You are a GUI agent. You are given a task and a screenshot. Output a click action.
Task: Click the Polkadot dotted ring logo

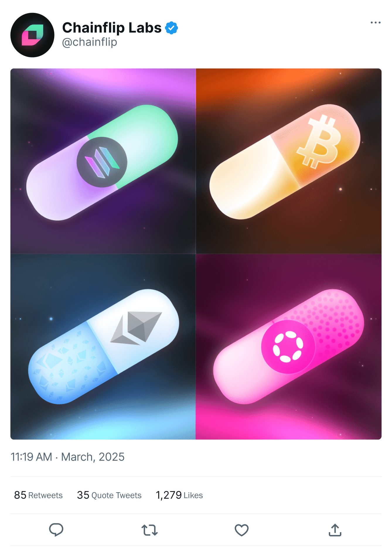tap(288, 347)
